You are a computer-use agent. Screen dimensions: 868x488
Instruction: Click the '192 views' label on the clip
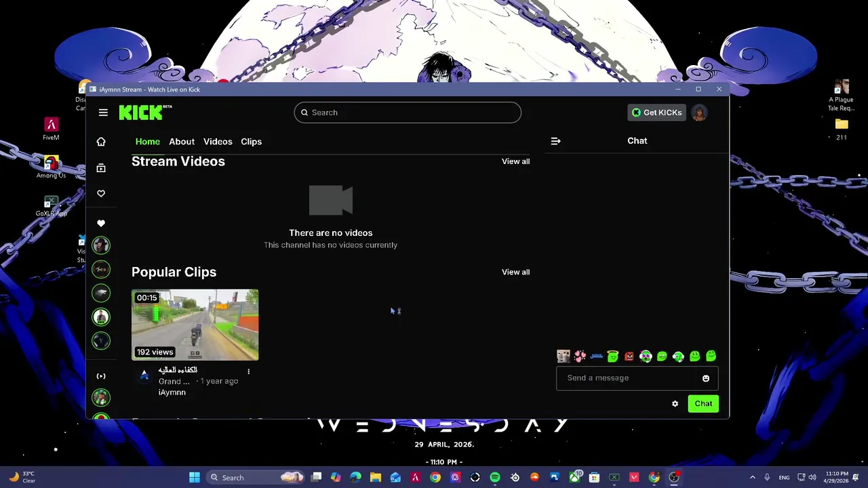coord(155,352)
